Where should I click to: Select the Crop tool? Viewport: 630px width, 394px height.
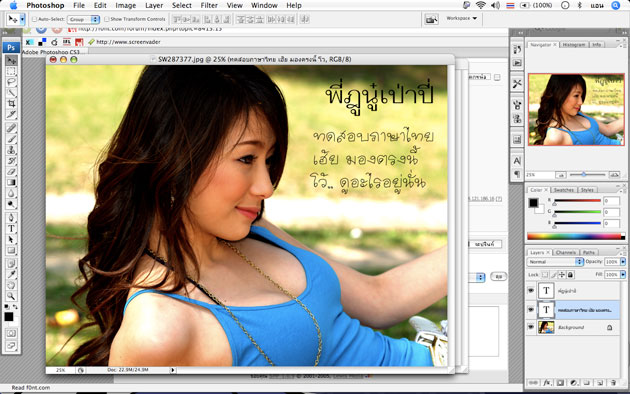pyautogui.click(x=11, y=104)
